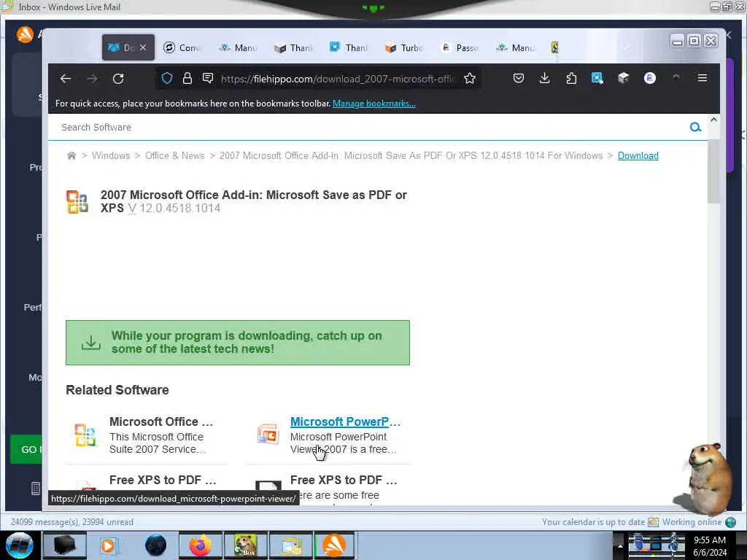747x560 pixels.
Task: Open Windows Start orb
Action: pyautogui.click(x=20, y=545)
